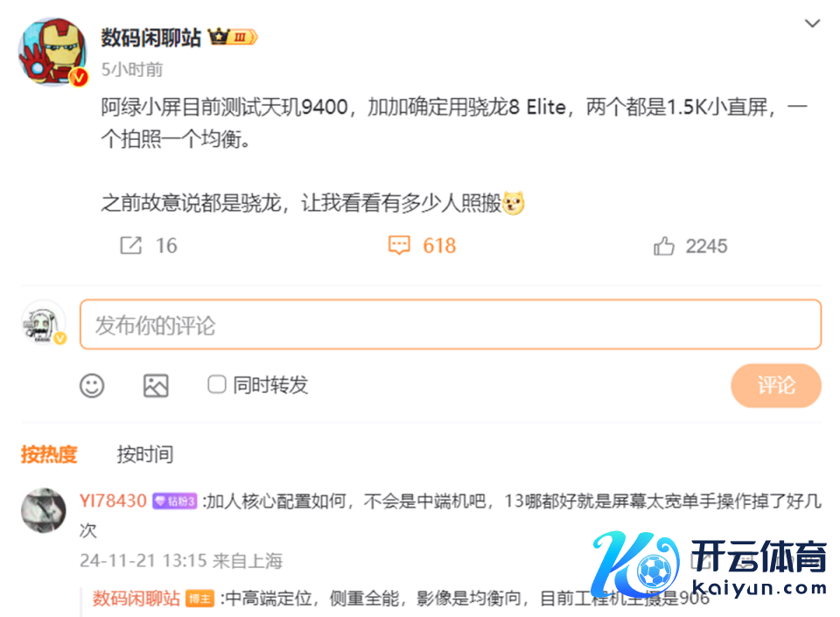This screenshot has height=617, width=840.
Task: Enable the 同时转发 checkbox
Action: click(216, 384)
